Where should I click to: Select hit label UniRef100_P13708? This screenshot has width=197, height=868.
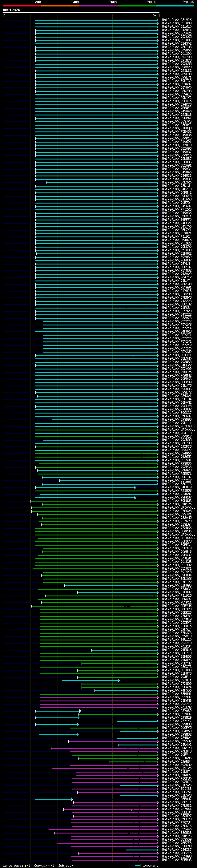pos(177,57)
